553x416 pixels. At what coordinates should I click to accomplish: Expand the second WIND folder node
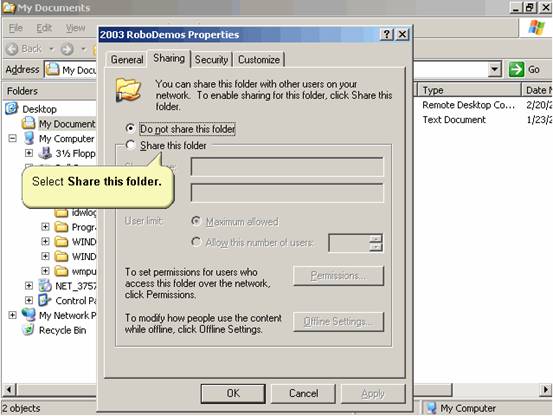click(x=45, y=256)
